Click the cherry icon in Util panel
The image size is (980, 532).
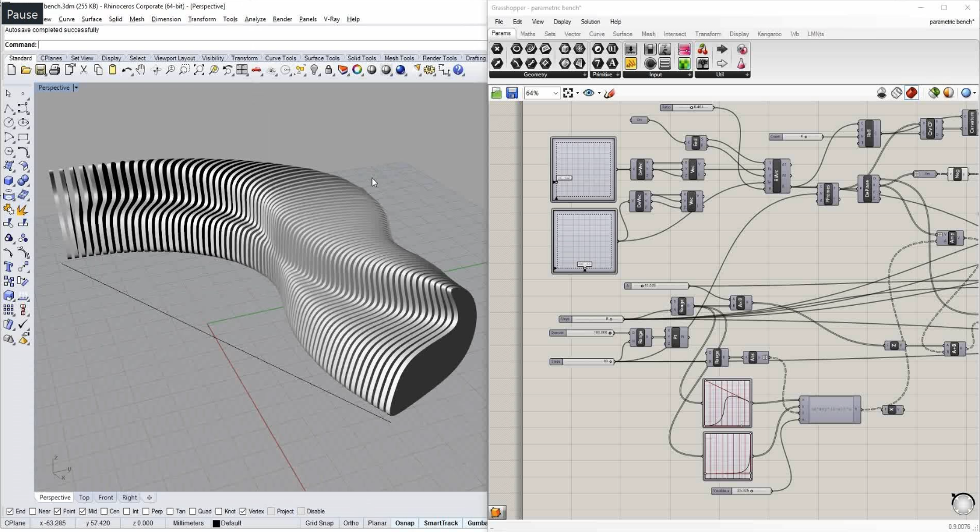702,49
